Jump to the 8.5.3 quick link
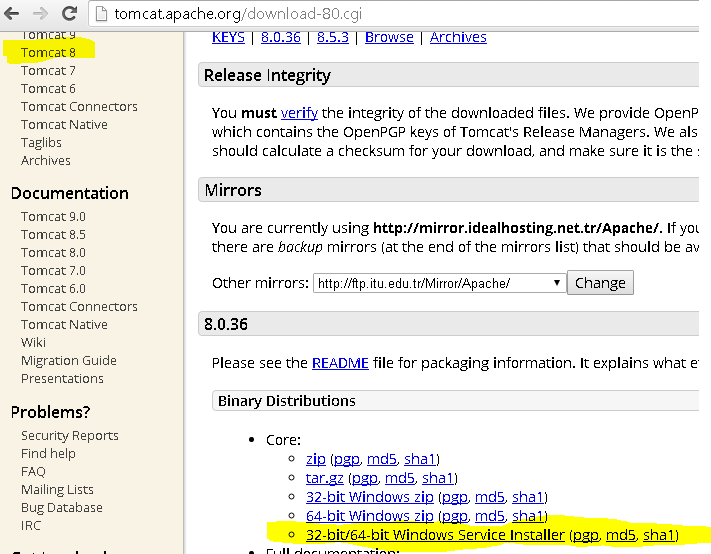Viewport: 711px width, 554px height. [x=333, y=37]
